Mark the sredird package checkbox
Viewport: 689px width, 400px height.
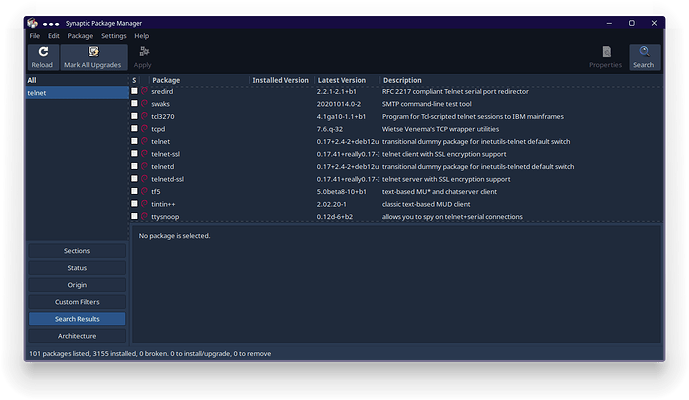[135, 91]
